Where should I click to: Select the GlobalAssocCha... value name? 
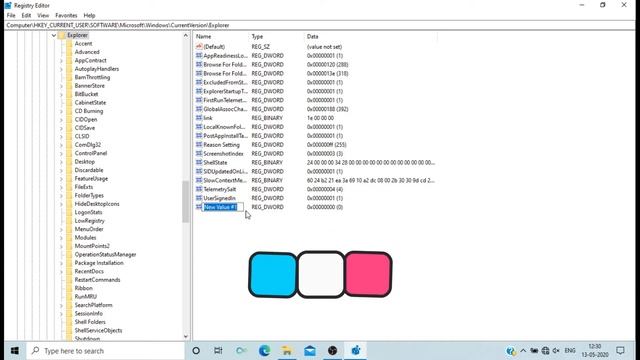pos(225,109)
